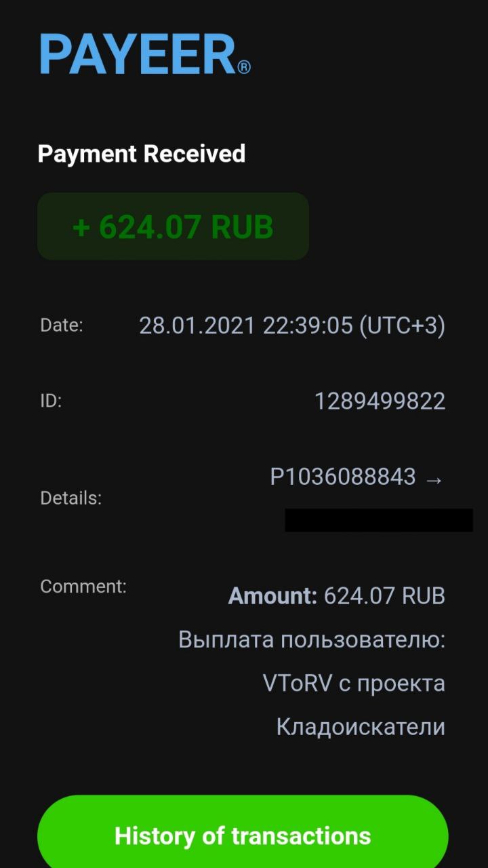The height and width of the screenshot is (868, 488).
Task: Select the Amount: 624.07 RUB comment line
Action: pyautogui.click(x=337, y=595)
